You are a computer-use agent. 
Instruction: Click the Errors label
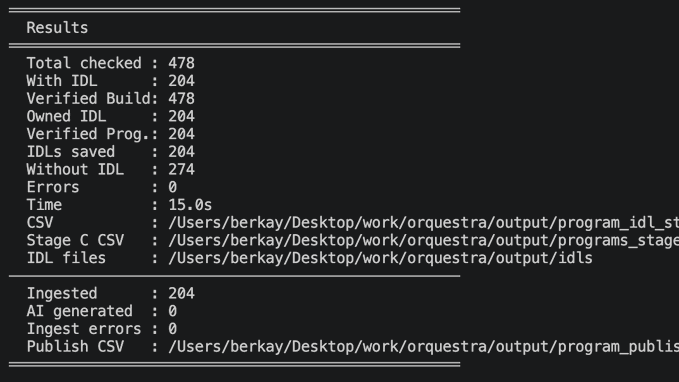click(x=53, y=188)
